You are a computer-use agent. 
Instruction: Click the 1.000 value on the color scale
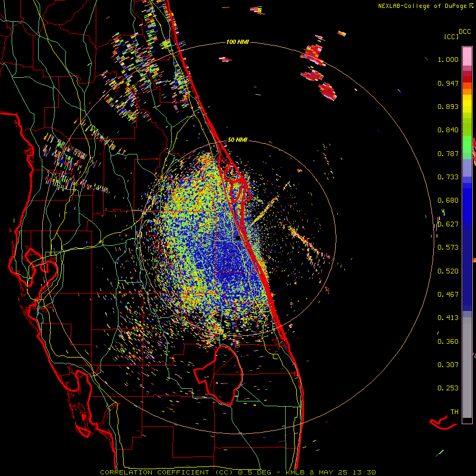(448, 59)
